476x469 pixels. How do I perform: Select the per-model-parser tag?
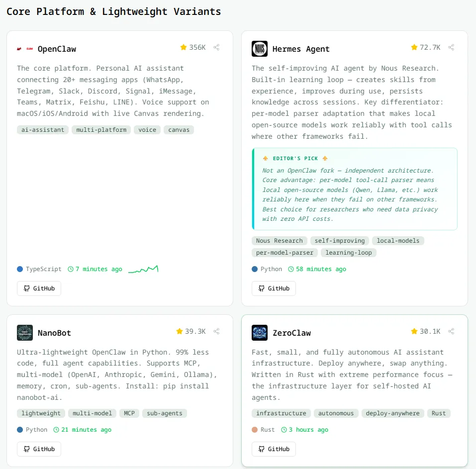(285, 253)
